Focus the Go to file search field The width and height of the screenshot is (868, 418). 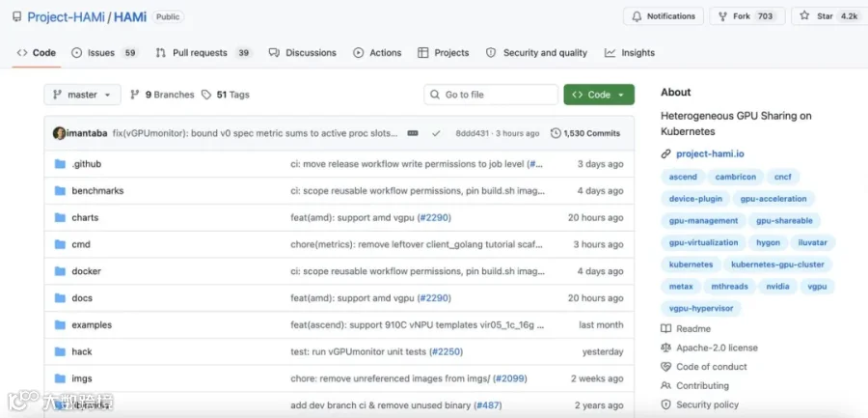[x=491, y=95]
